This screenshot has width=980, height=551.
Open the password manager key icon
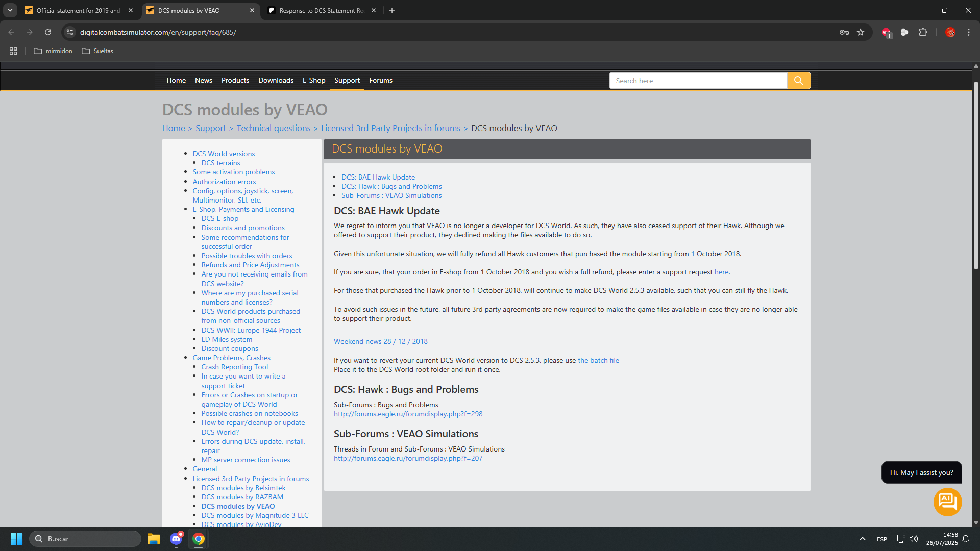[x=844, y=32]
